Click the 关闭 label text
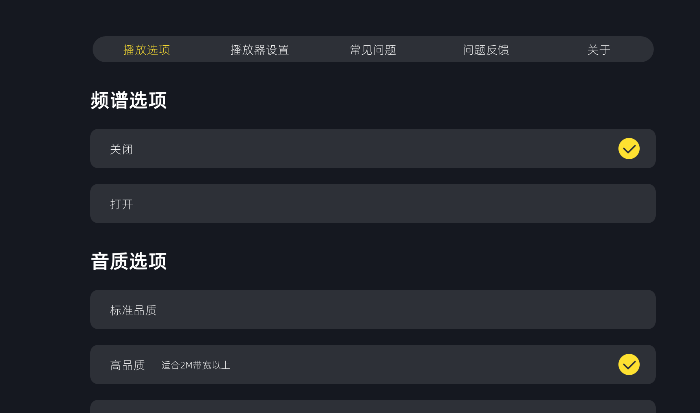 121,149
